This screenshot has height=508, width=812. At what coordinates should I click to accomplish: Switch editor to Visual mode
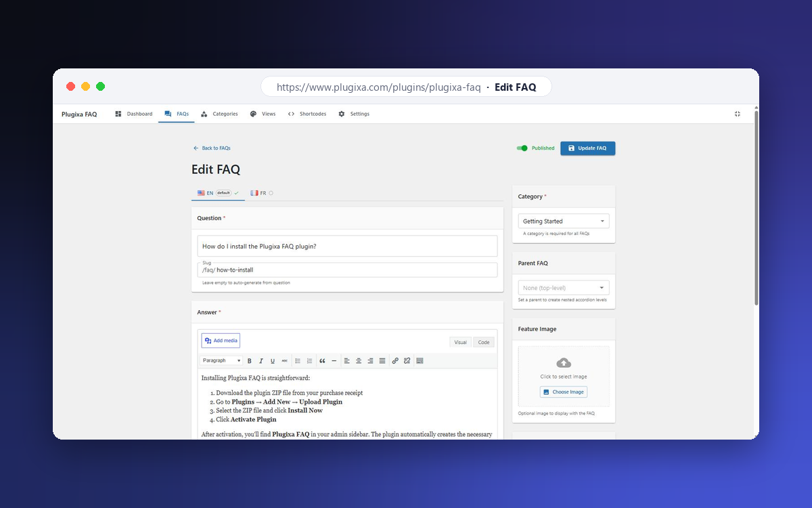[460, 342]
